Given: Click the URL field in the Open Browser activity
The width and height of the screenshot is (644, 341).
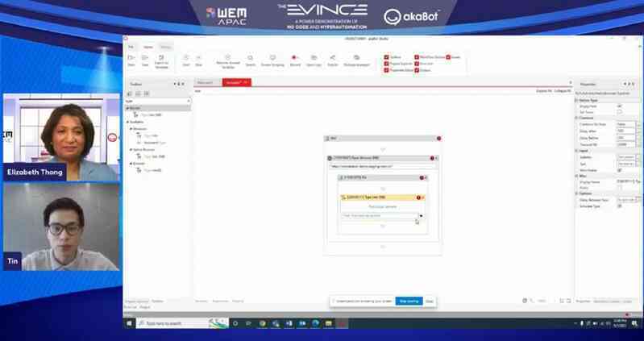Looking at the screenshot, I should [382, 166].
